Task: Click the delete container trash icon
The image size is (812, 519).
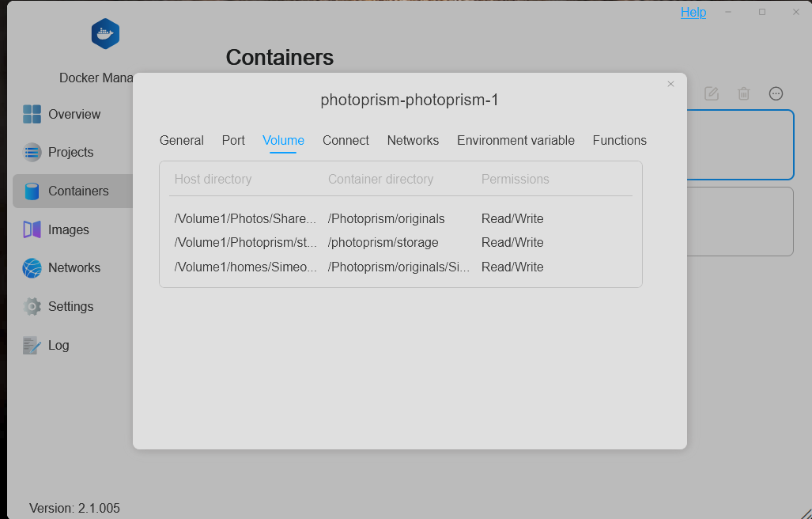Action: point(744,93)
